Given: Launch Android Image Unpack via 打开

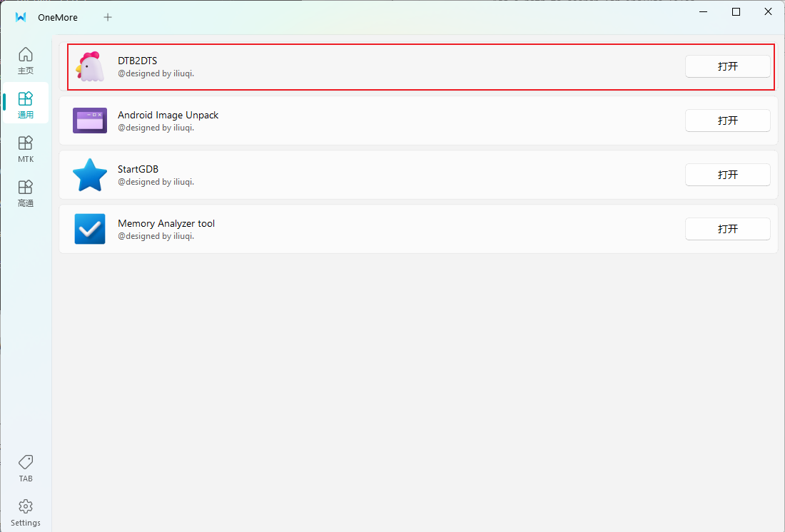Looking at the screenshot, I should tap(727, 121).
